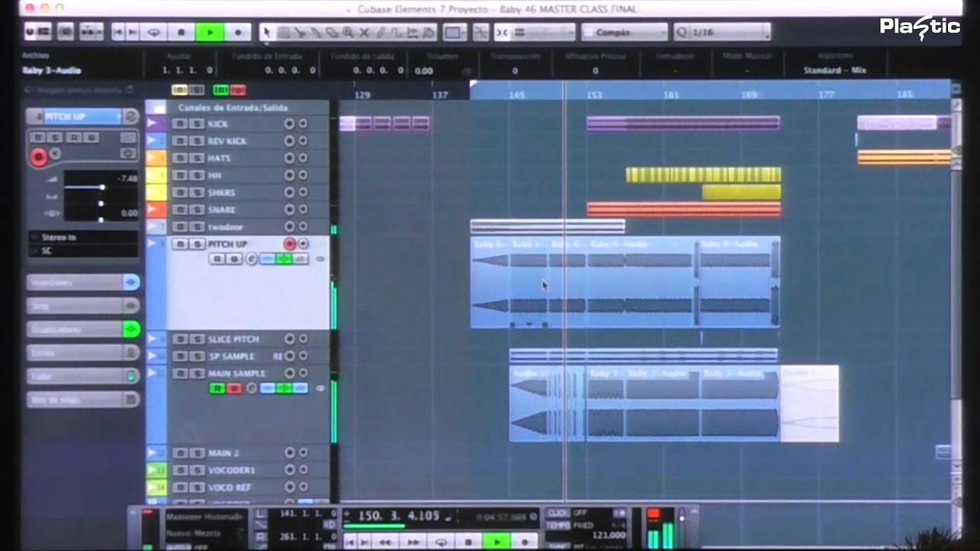Viewport: 980px width, 551px height.
Task: Select the SLICE PITCH track
Action: click(234, 339)
